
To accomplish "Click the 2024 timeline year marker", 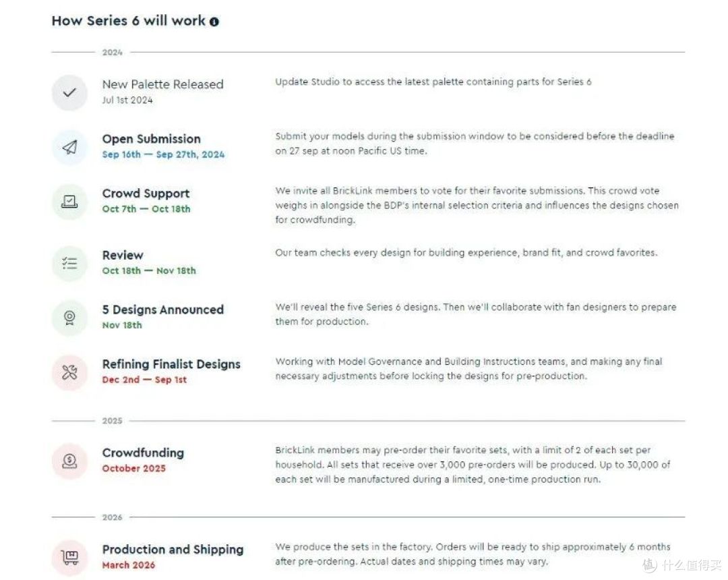I will pos(113,53).
